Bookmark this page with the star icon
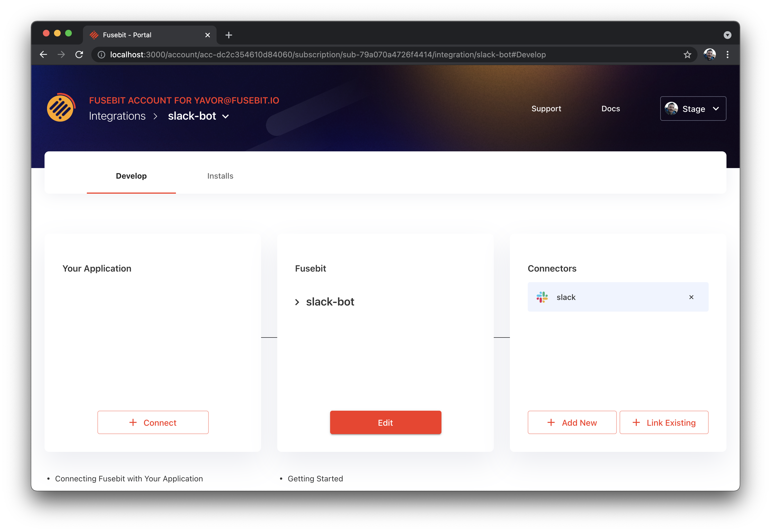This screenshot has height=532, width=771. (687, 54)
